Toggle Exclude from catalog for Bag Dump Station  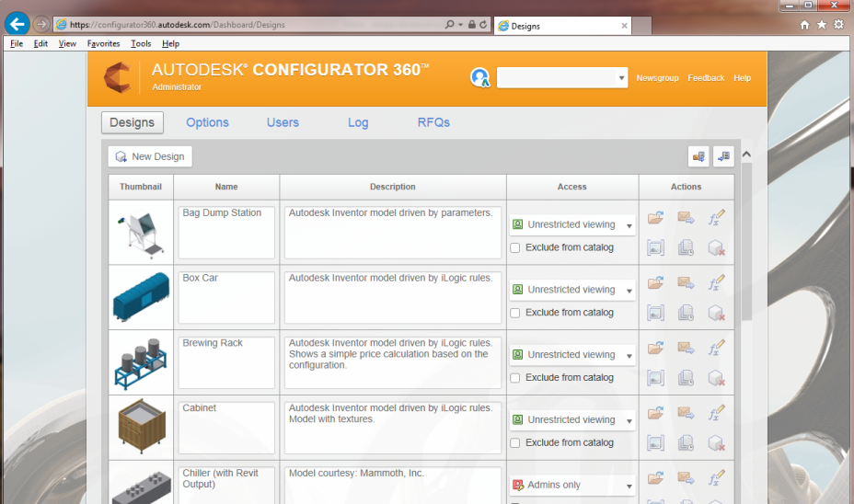coord(514,247)
